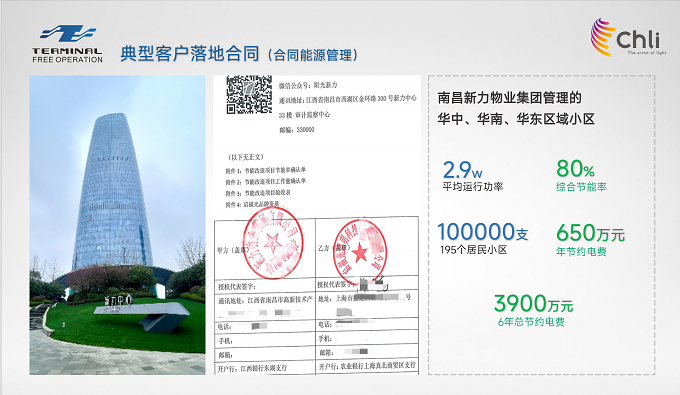The width and height of the screenshot is (680, 395).
Task: Click the Terminal Free Operation logo
Action: tap(67, 44)
